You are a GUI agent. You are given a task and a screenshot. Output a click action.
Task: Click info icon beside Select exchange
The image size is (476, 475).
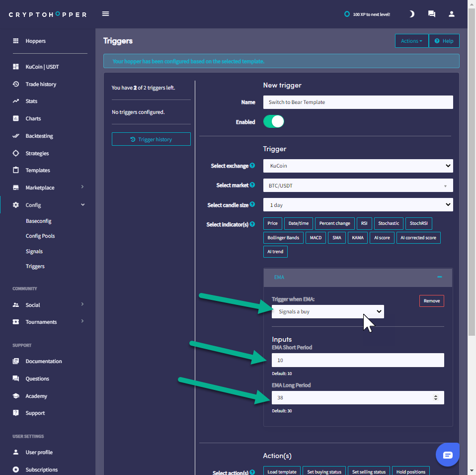[x=252, y=166]
